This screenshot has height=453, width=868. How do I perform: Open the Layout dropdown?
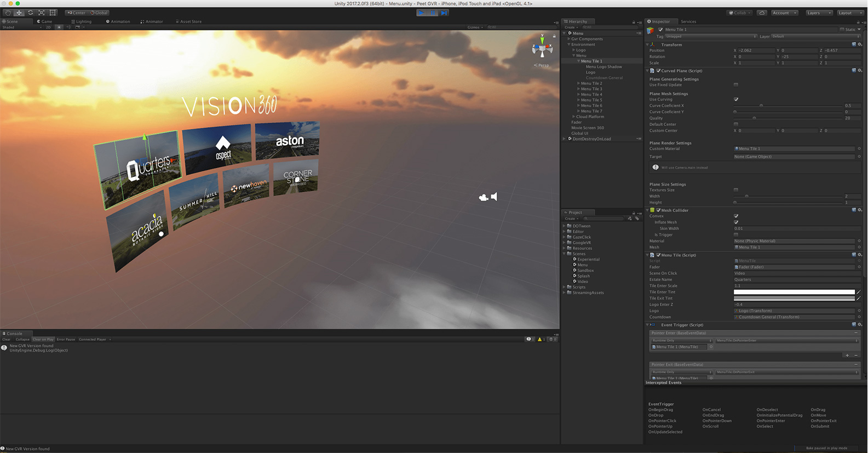click(x=848, y=13)
